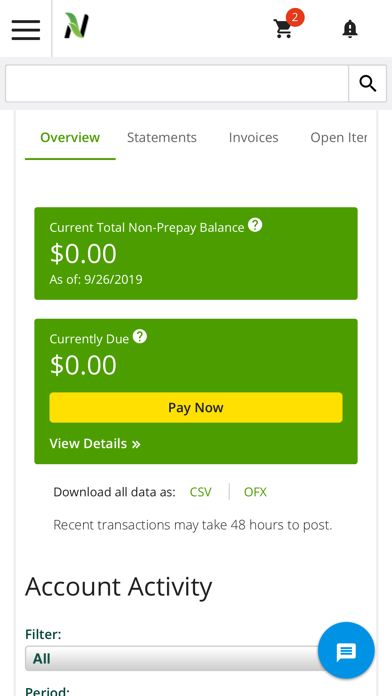Click the green N logo
392x696 pixels.
(x=76, y=26)
